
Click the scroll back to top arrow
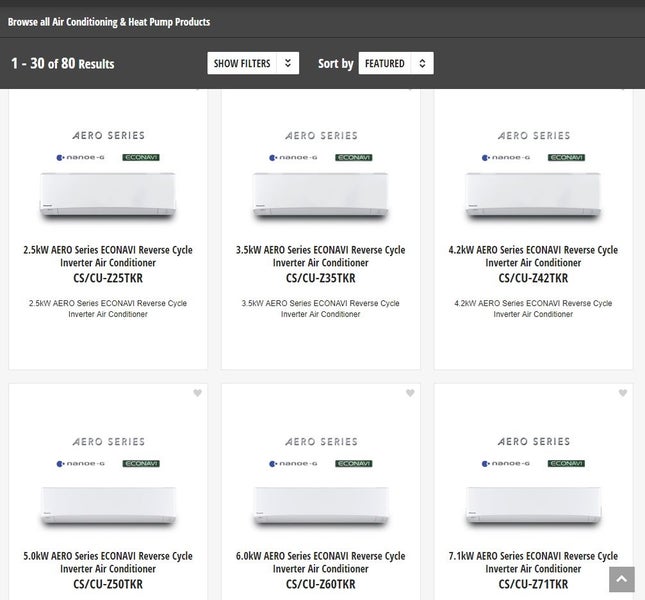pyautogui.click(x=621, y=580)
